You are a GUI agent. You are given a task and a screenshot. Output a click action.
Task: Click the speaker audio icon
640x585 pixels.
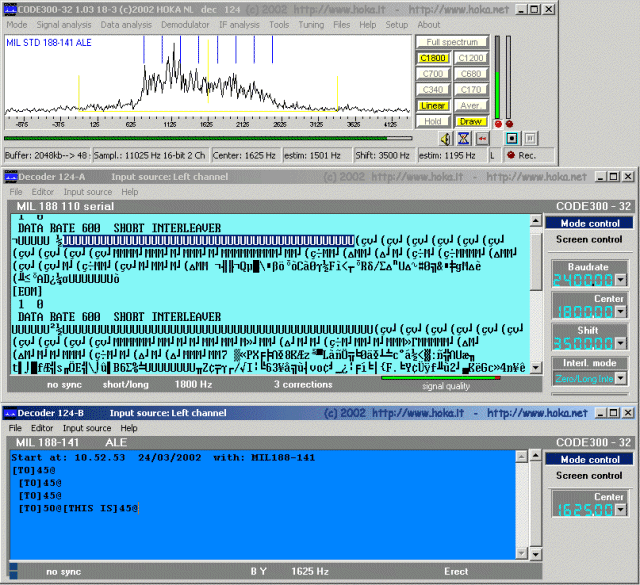pyautogui.click(x=445, y=139)
